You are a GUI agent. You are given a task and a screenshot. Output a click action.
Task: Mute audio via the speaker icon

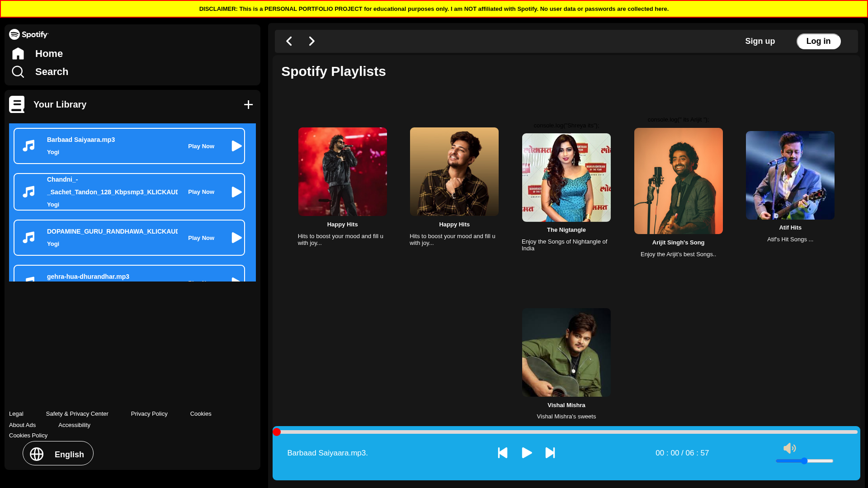(x=789, y=448)
